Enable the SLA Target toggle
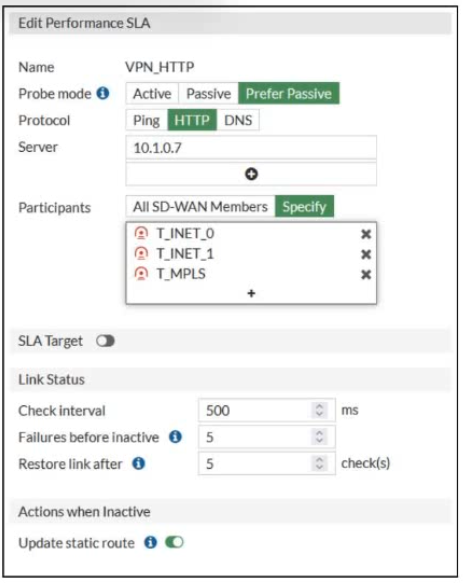 tap(105, 341)
